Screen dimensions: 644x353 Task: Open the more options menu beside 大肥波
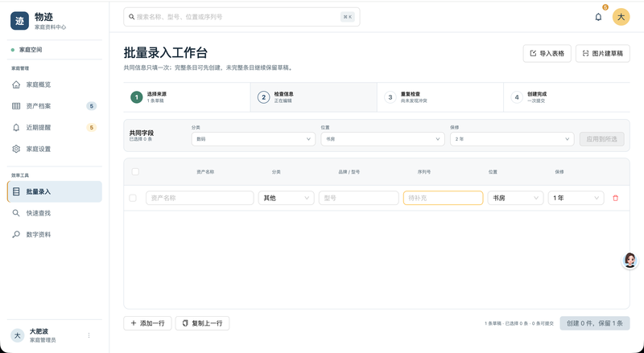89,335
